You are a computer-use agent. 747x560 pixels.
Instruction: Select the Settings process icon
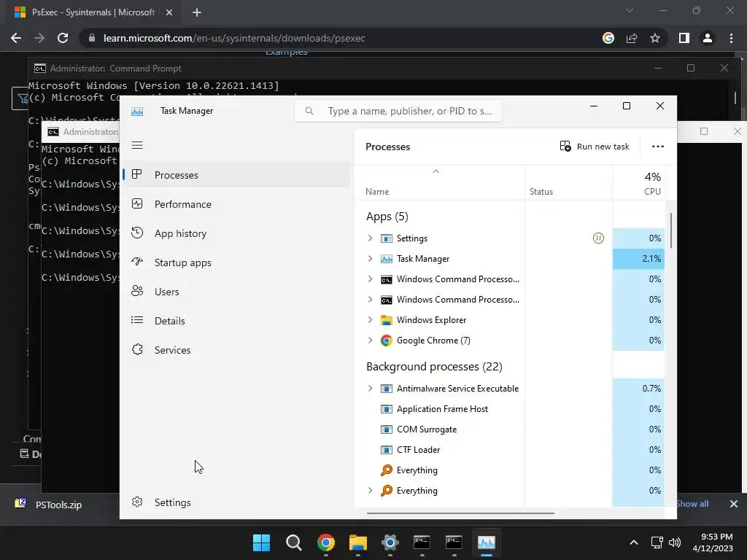(x=387, y=238)
